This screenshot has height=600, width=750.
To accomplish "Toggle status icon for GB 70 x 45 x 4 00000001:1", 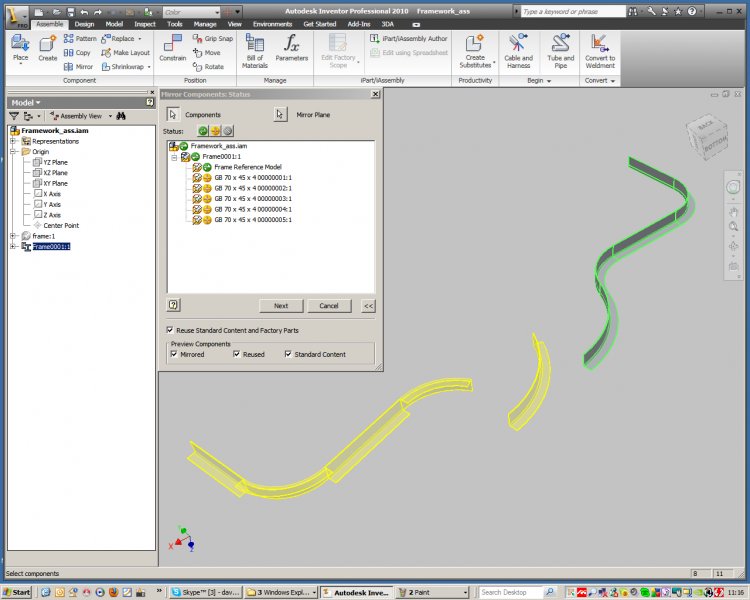I will pyautogui.click(x=207, y=178).
